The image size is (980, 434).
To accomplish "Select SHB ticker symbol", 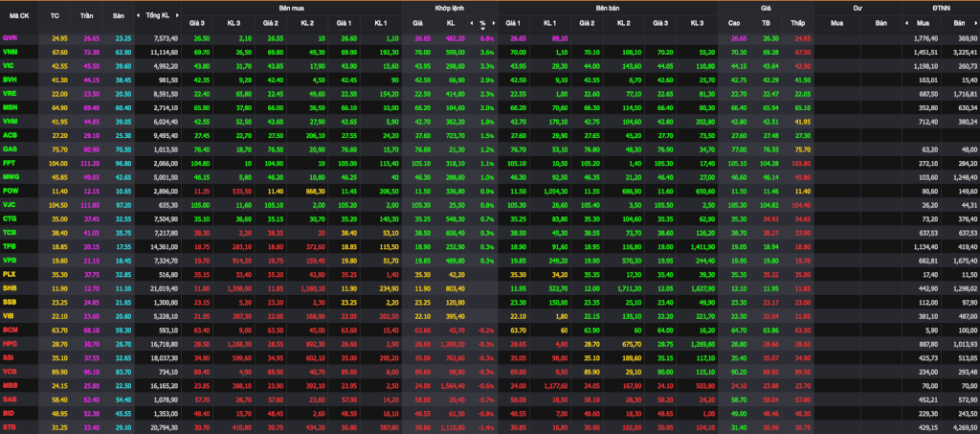I will 10,286.
